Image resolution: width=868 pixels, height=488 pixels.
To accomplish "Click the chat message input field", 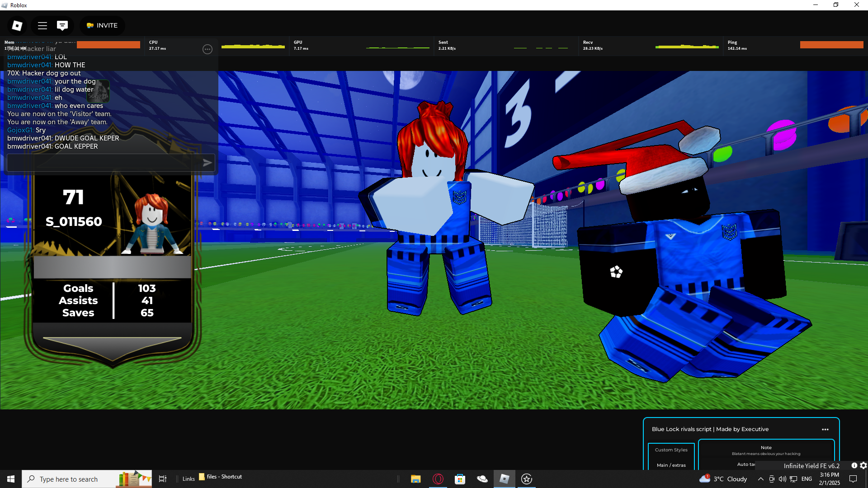I will (x=103, y=163).
